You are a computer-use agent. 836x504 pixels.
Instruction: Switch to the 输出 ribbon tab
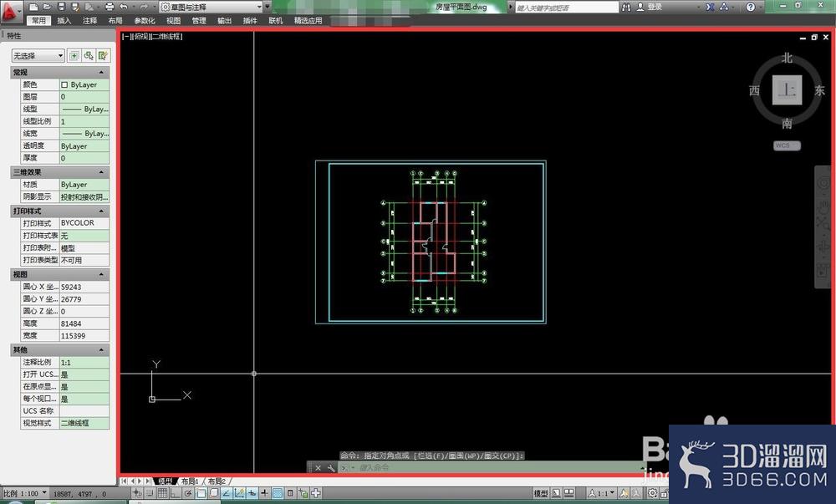pyautogui.click(x=224, y=20)
